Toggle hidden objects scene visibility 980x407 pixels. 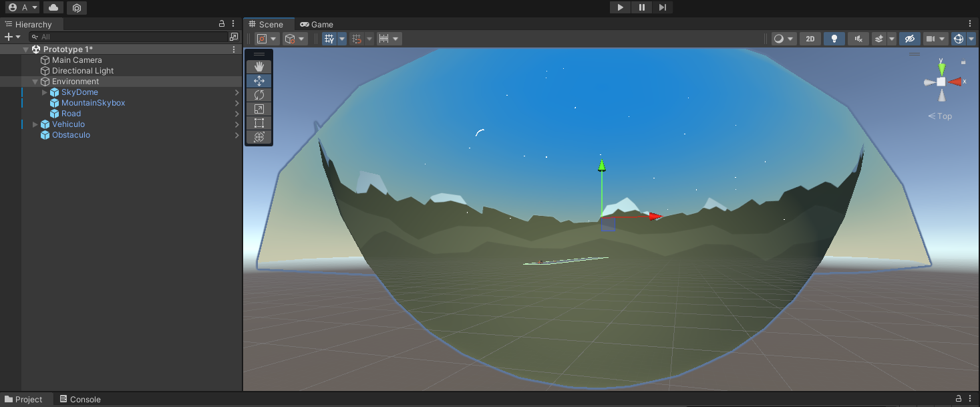click(x=909, y=39)
